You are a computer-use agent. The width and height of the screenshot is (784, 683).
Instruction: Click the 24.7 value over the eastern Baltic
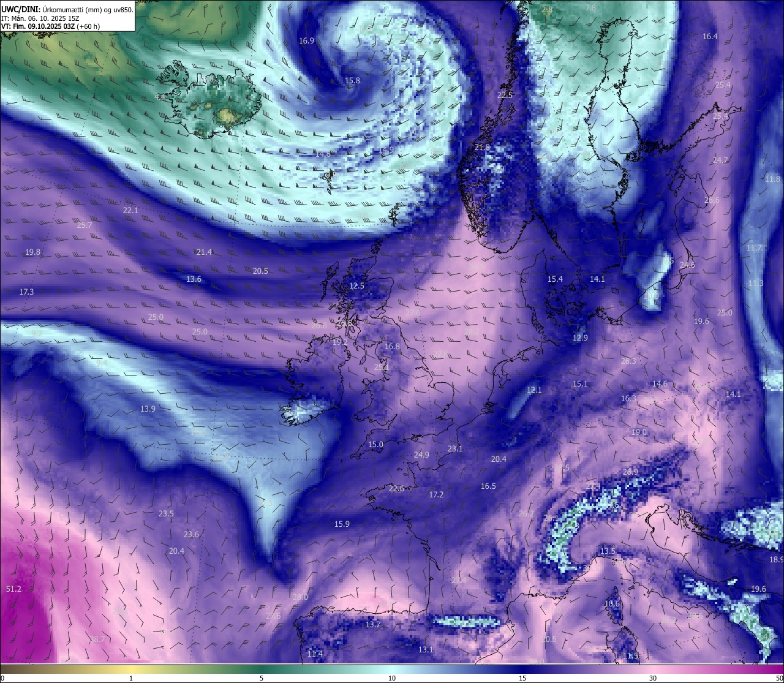click(x=720, y=160)
